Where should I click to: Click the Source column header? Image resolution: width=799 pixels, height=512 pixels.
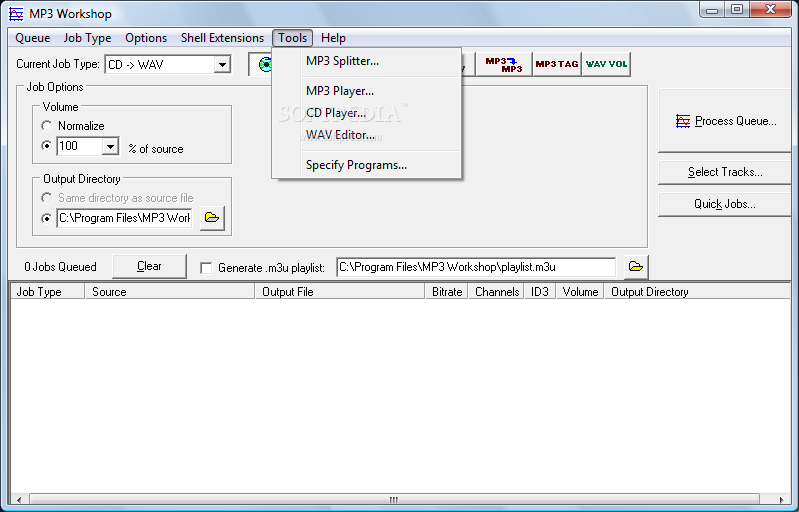pos(170,292)
